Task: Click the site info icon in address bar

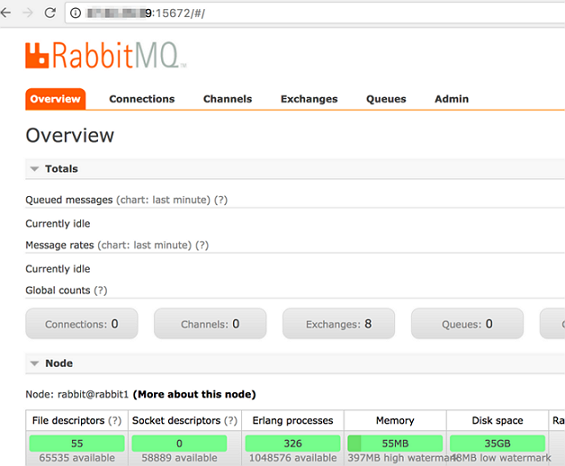Action: [x=75, y=13]
